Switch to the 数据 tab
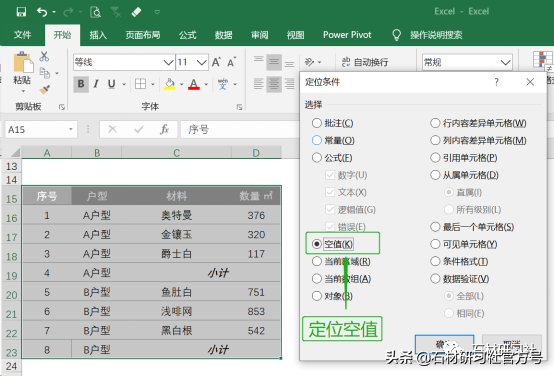This screenshot has width=554, height=376. coord(224,35)
